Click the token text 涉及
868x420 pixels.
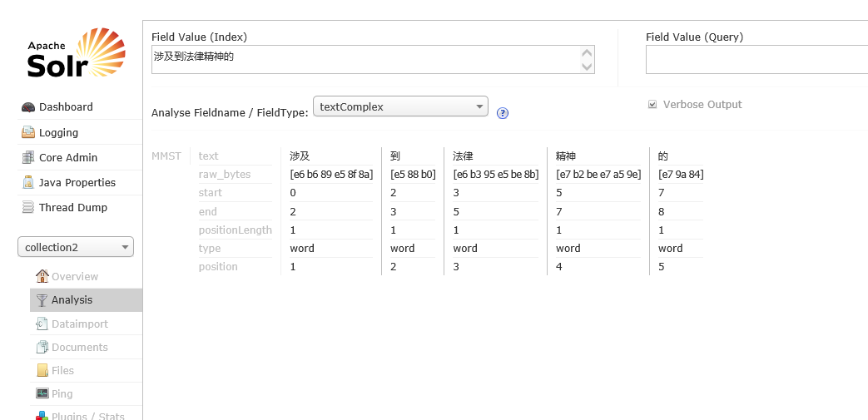tap(300, 156)
